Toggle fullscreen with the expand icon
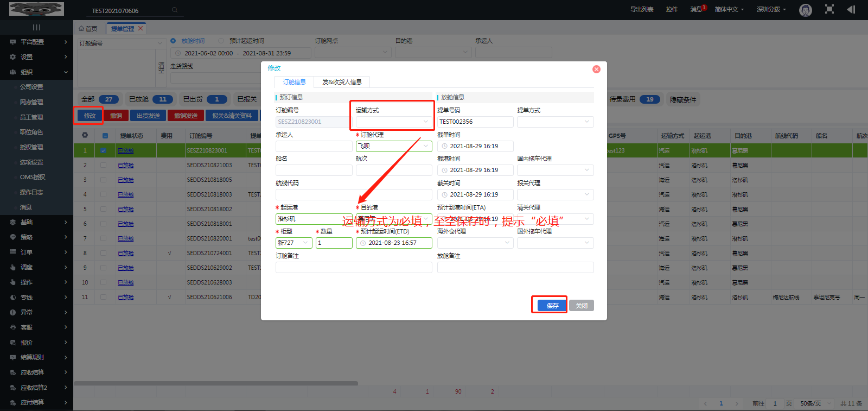This screenshot has width=868, height=411. click(829, 9)
